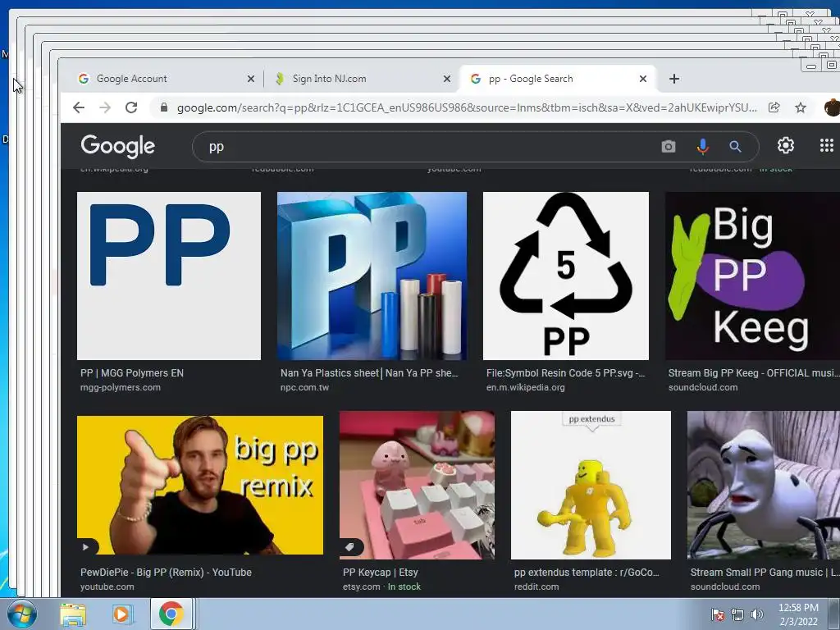Open Action Center flag in tray
This screenshot has height=630, width=840.
(717, 614)
